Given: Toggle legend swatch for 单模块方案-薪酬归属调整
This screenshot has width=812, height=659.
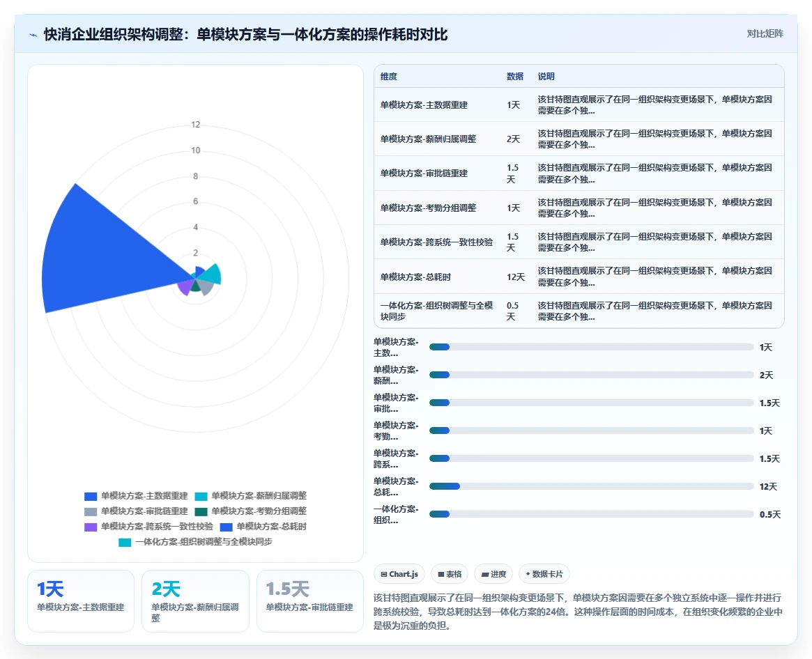Looking at the screenshot, I should coord(201,496).
